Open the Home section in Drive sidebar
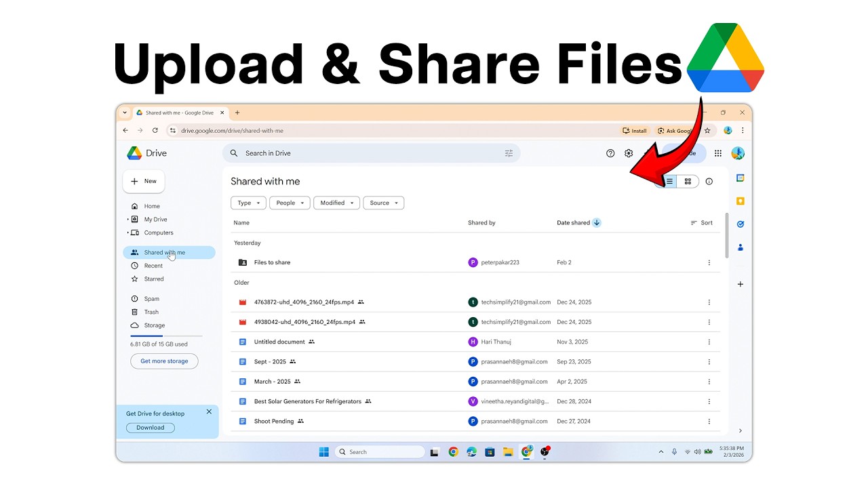 152,206
